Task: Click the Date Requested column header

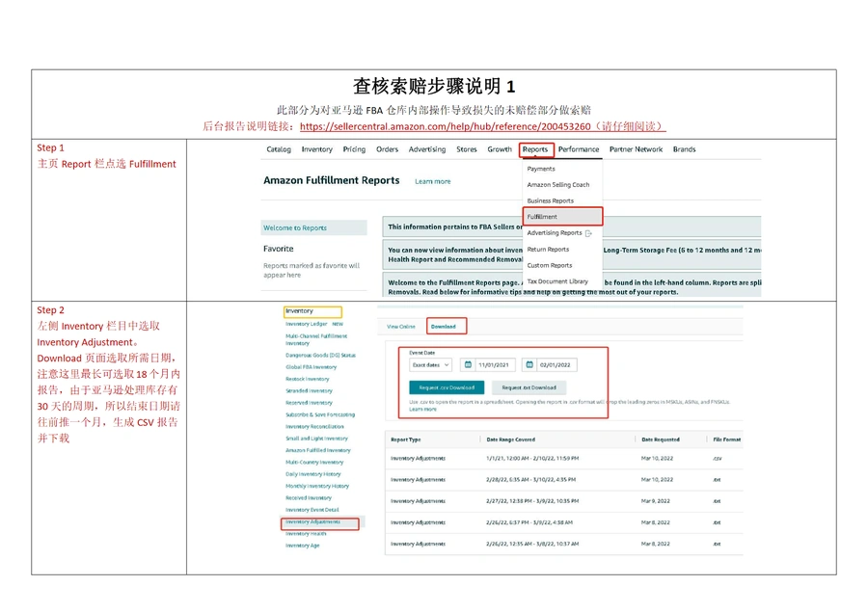Action: (661, 440)
